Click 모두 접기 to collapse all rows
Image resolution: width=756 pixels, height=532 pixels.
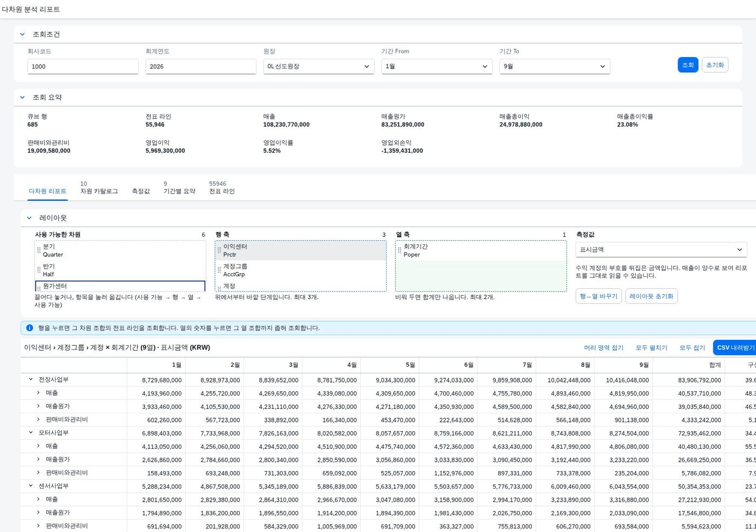pos(692,347)
